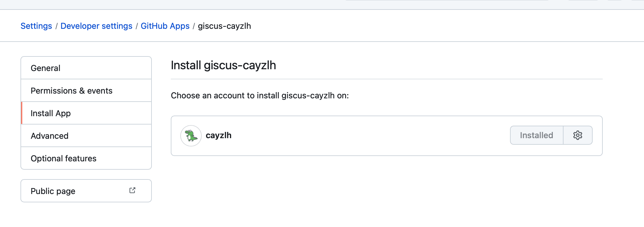Click the Install giscus-cayzlh heading
This screenshot has height=227, width=644.
pos(223,65)
